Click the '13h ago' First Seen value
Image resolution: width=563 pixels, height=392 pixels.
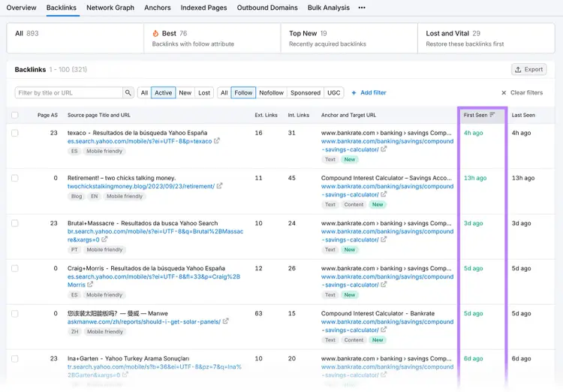pos(475,178)
